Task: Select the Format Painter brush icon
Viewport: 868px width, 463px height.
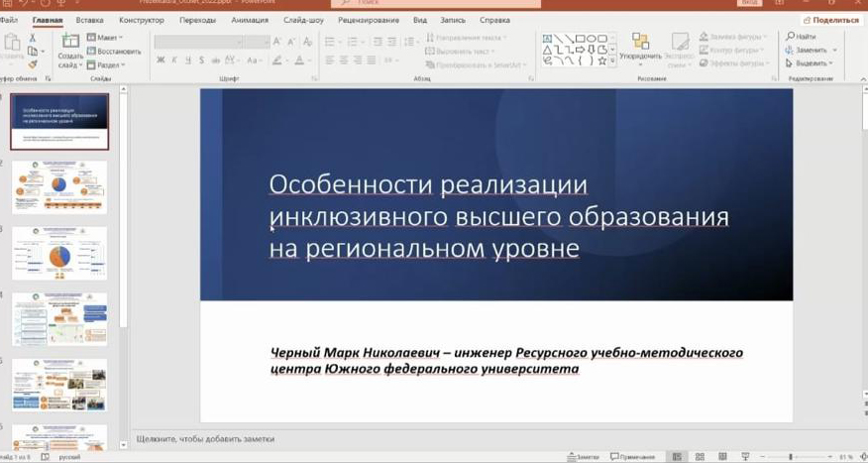Action: [x=32, y=64]
